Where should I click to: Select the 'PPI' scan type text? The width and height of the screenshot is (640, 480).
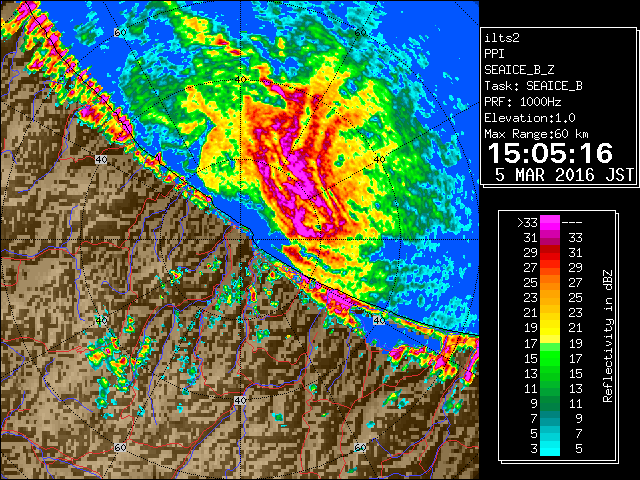click(x=494, y=54)
